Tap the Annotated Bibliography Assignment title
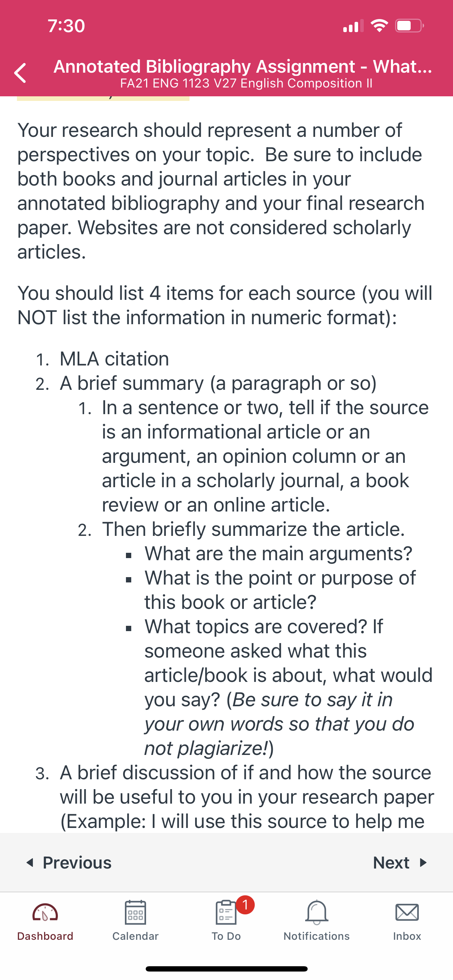 pos(243,67)
